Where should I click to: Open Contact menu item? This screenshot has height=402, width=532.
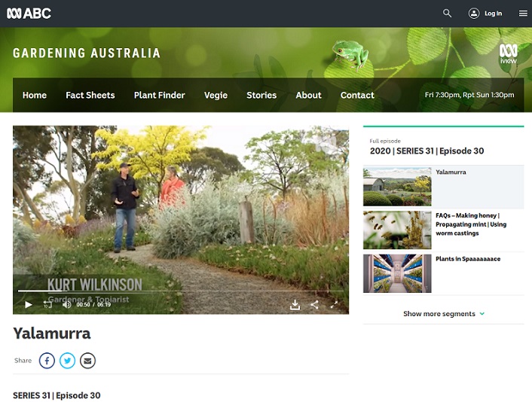click(x=357, y=96)
